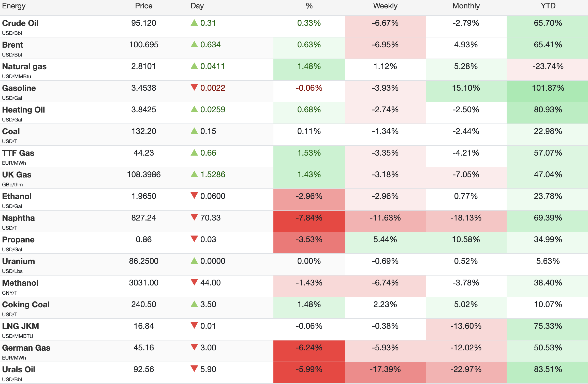Sort by the Weekly column header
The image size is (588, 384).
coord(385,6)
